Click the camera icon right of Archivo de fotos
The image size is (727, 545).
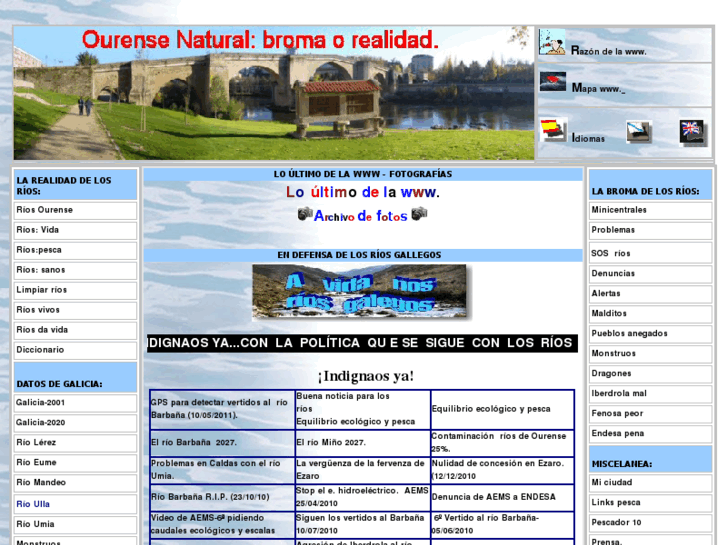(x=419, y=213)
